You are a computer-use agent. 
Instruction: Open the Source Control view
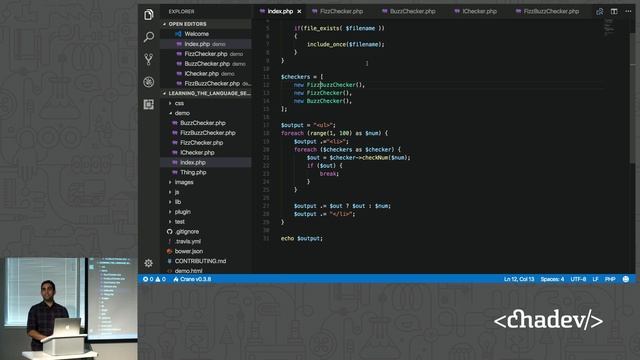pyautogui.click(x=149, y=60)
